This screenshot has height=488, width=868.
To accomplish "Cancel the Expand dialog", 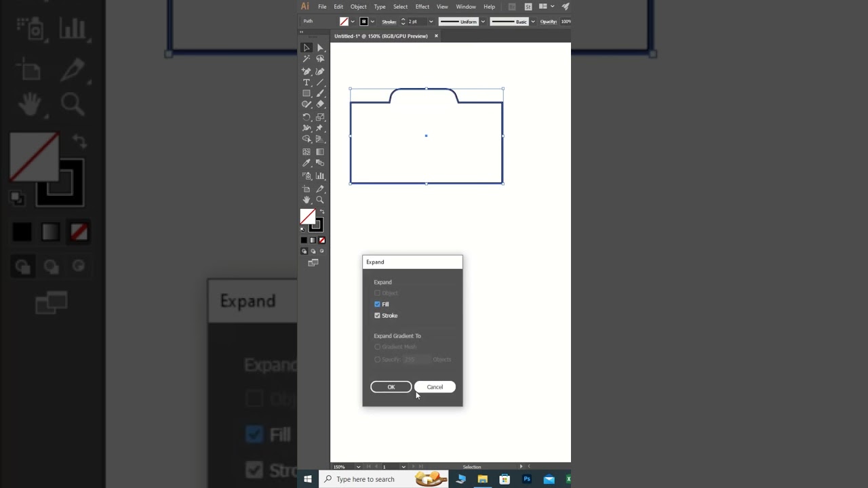I will [435, 387].
